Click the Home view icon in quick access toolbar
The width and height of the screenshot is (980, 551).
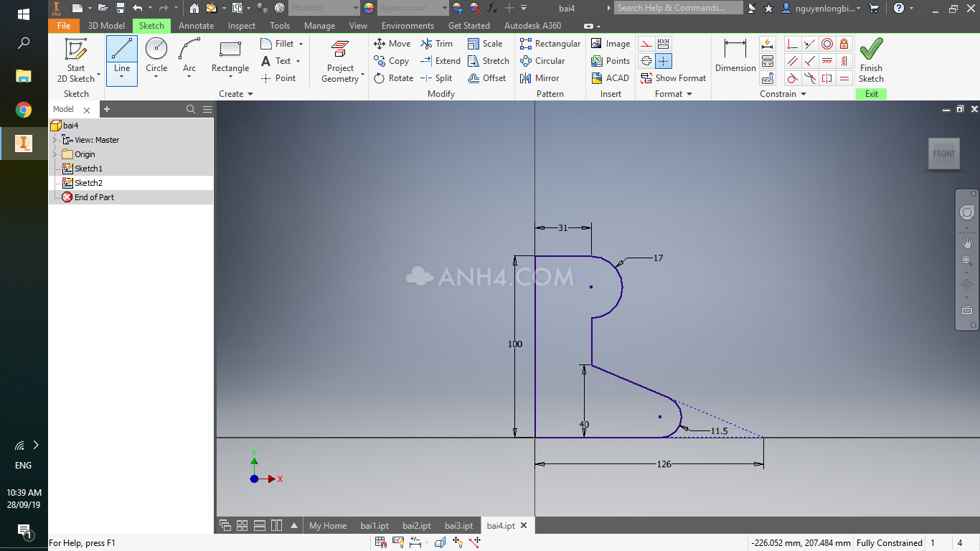(x=194, y=8)
